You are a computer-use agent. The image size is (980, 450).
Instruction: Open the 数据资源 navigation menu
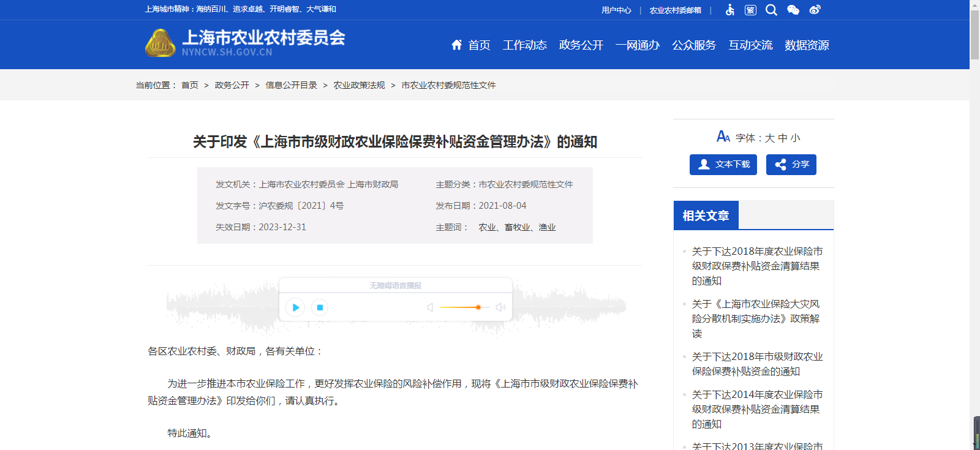pyautogui.click(x=807, y=45)
